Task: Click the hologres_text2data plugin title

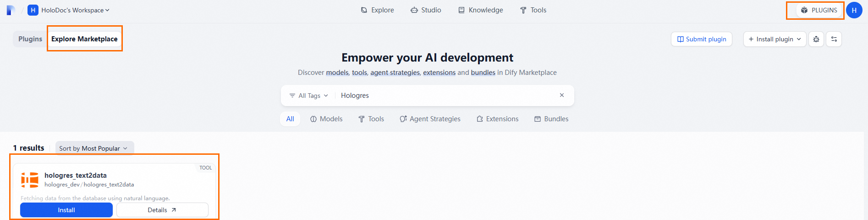Action: tap(76, 175)
